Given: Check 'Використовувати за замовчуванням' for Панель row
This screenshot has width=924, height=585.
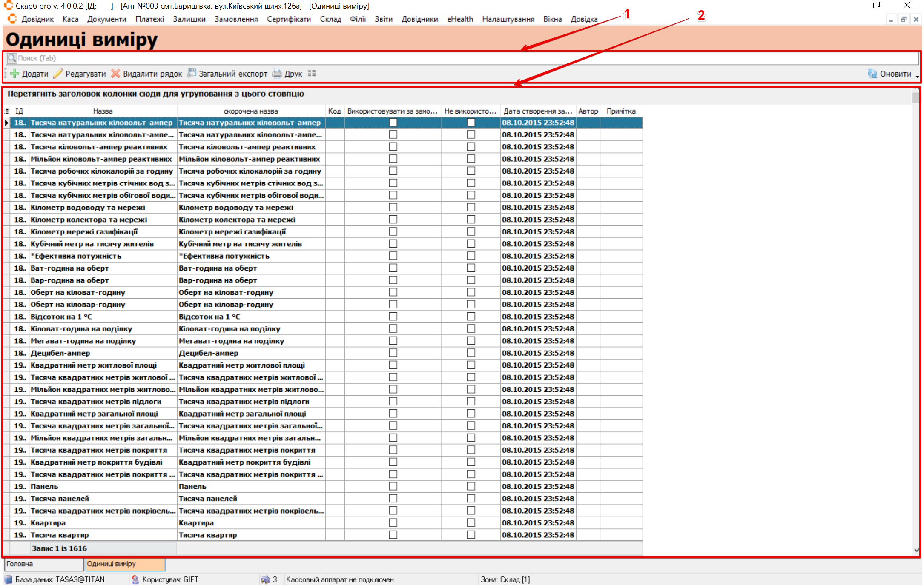Looking at the screenshot, I should pyautogui.click(x=393, y=486).
